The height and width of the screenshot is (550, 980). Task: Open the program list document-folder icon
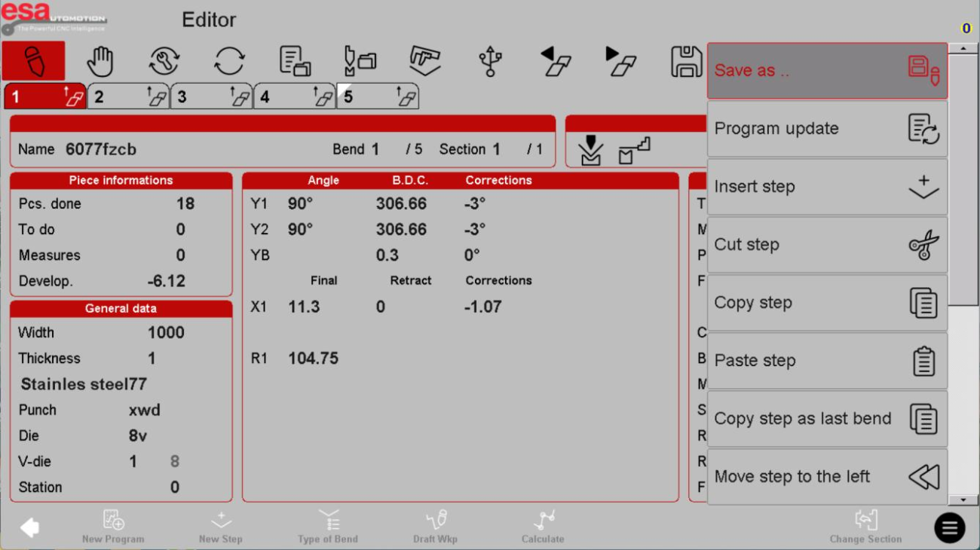[x=295, y=61]
